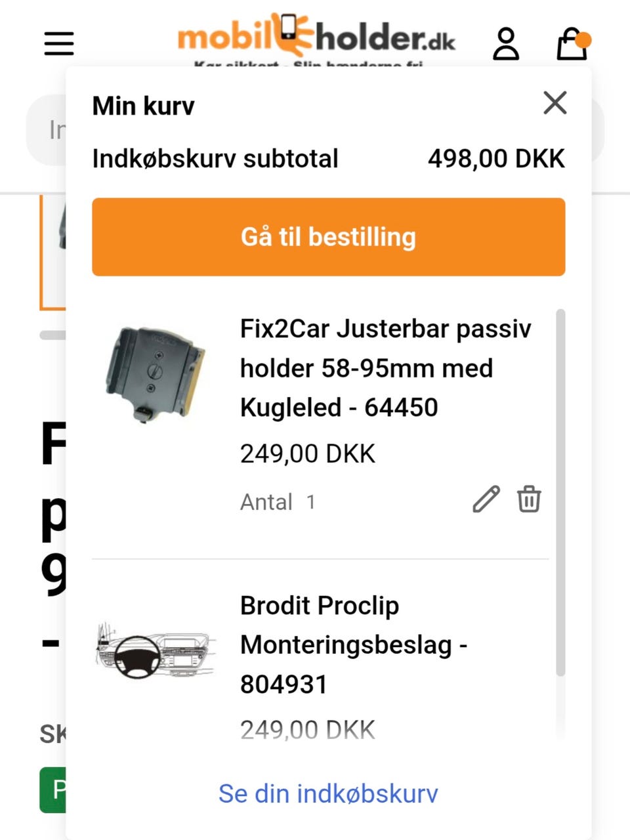Open the user account icon
The height and width of the screenshot is (840, 630).
pyautogui.click(x=505, y=45)
